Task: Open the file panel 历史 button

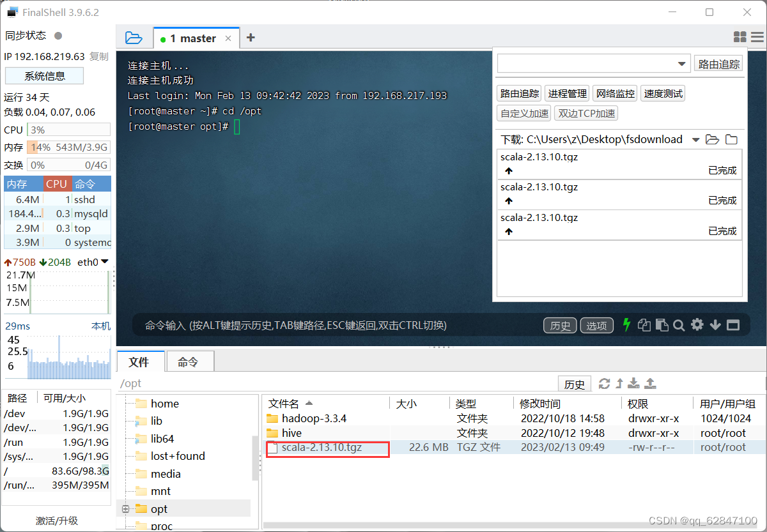Action: tap(575, 384)
